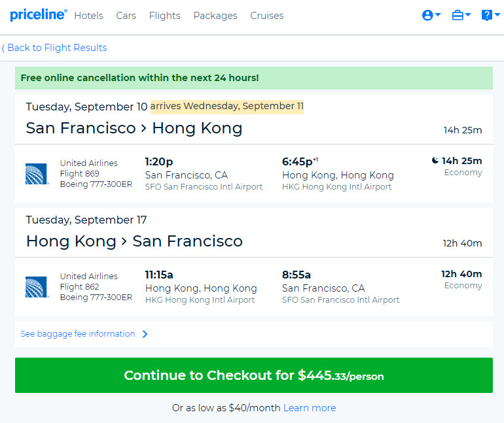This screenshot has height=423, width=504.
Task: Click United Airlines logo for Flight 862
Action: (37, 287)
